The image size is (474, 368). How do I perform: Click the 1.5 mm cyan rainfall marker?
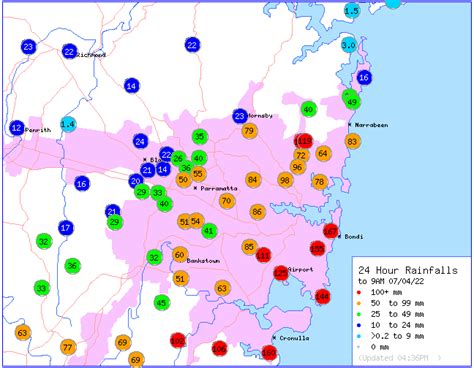pos(352,11)
